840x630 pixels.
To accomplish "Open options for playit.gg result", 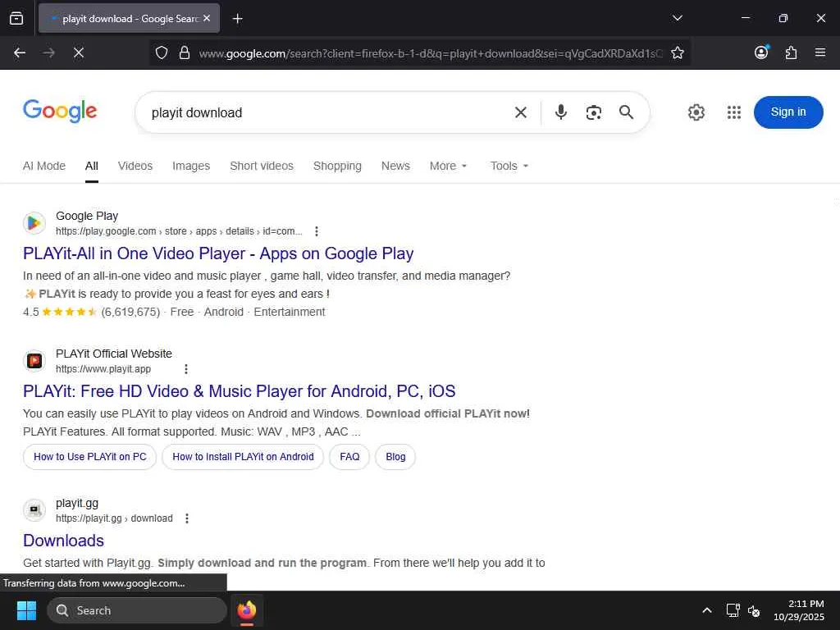I will [x=187, y=518].
